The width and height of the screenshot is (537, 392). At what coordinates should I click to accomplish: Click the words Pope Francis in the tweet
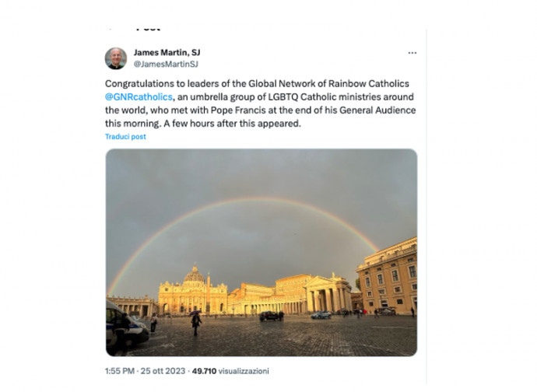pyautogui.click(x=238, y=110)
